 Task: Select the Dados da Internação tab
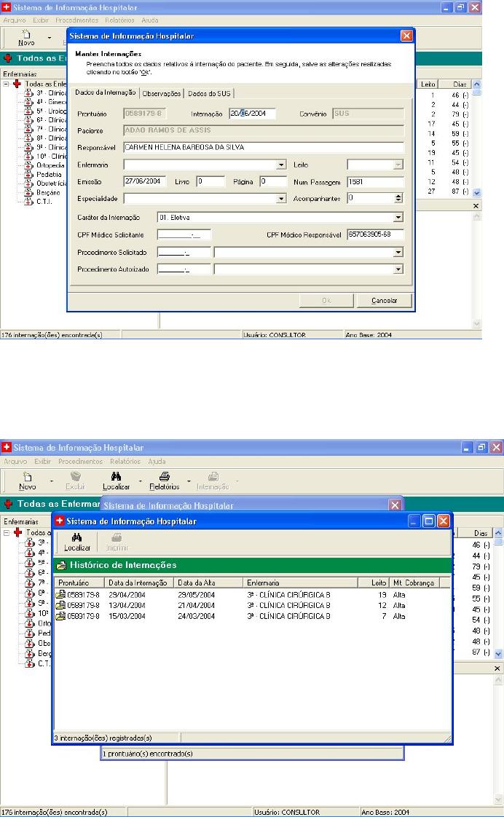106,92
